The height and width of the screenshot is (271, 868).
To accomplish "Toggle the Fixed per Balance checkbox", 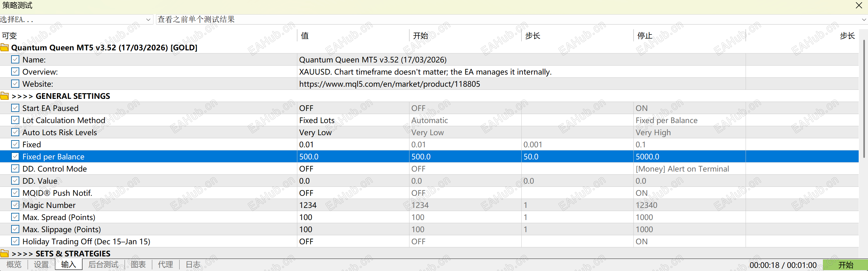I will pyautogui.click(x=15, y=157).
